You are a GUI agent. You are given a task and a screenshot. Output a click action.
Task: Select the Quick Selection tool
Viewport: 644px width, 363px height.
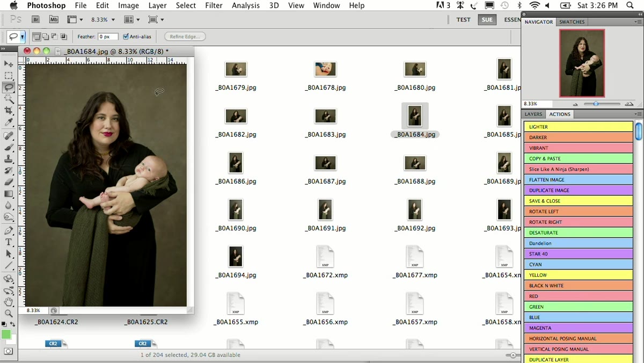pos(9,99)
